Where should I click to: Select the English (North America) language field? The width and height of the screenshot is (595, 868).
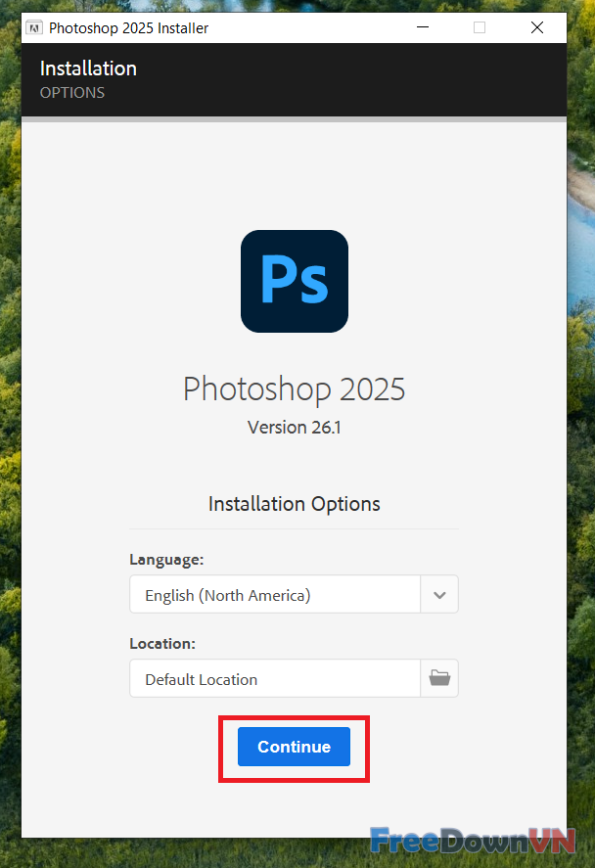pos(275,594)
